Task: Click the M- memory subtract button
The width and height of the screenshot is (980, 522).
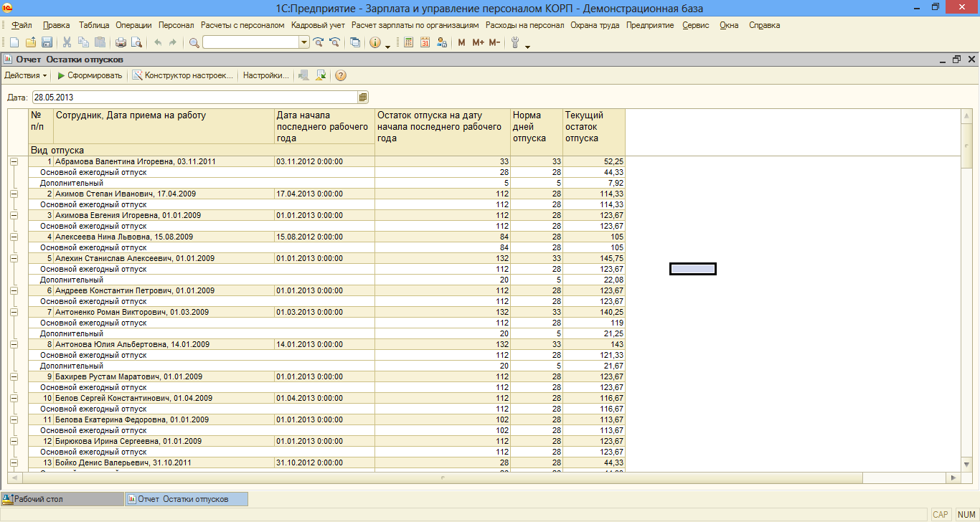Action: tap(494, 43)
